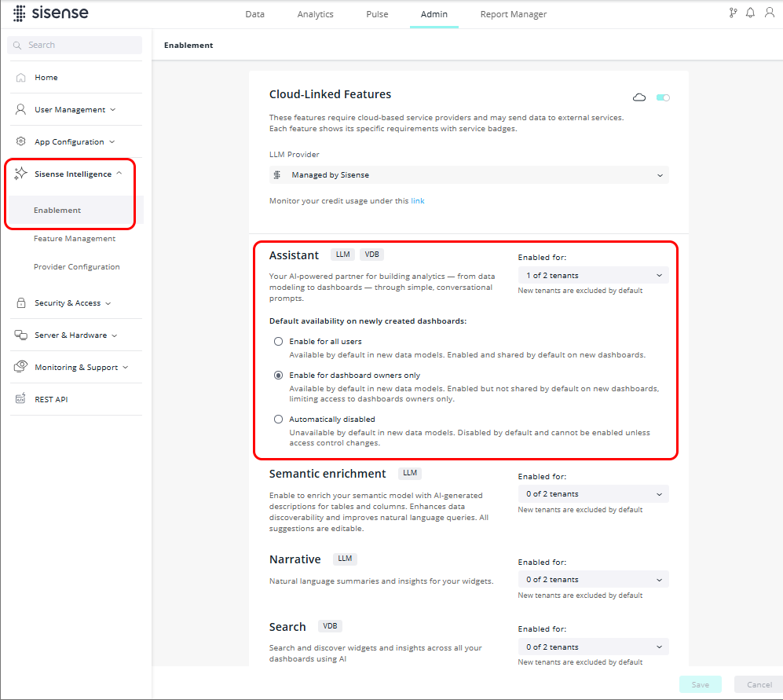Open Assistant tenants dropdown

tap(593, 275)
